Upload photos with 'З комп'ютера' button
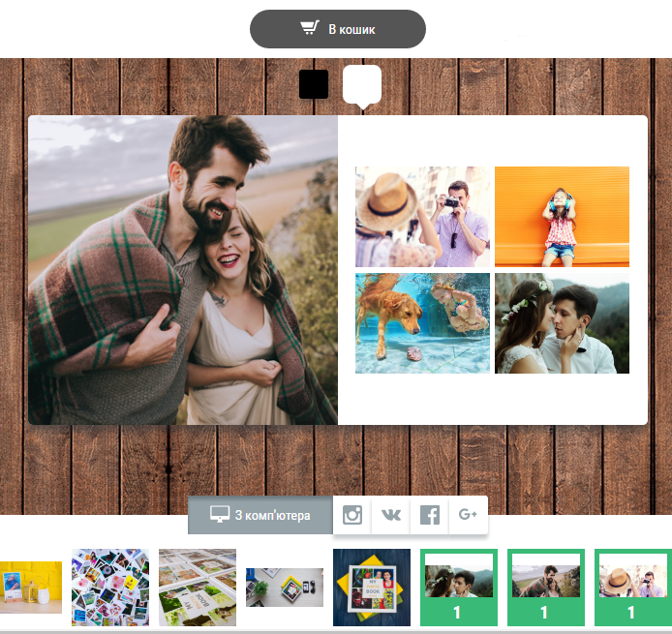 click(260, 515)
